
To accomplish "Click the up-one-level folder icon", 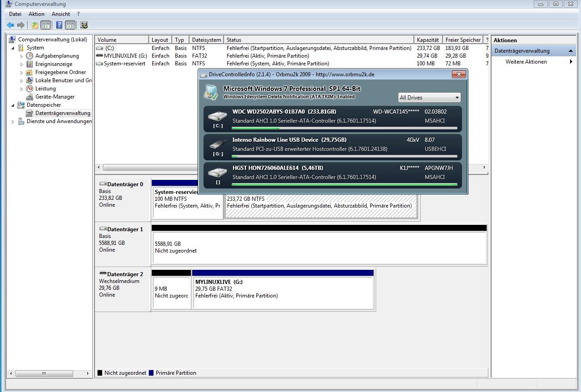I will [35, 25].
